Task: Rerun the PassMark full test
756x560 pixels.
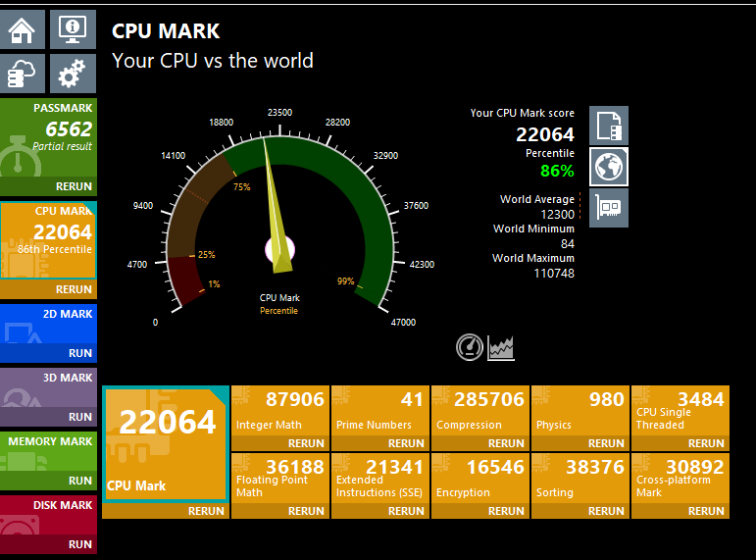Action: point(74,186)
